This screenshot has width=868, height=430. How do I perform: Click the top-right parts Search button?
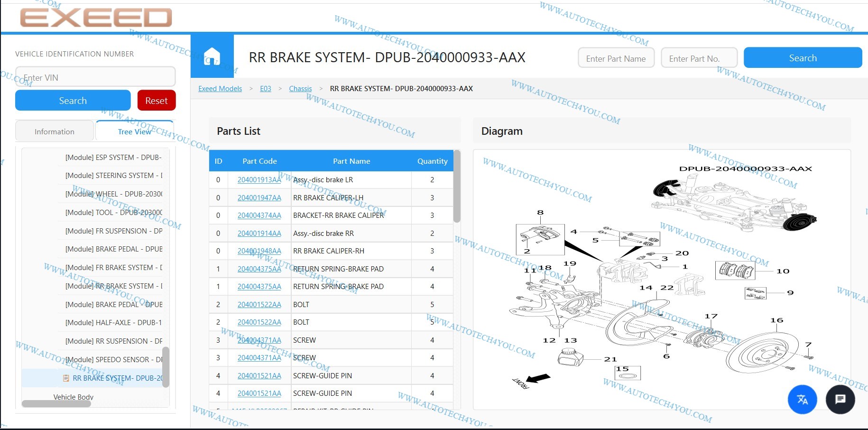[x=803, y=58]
